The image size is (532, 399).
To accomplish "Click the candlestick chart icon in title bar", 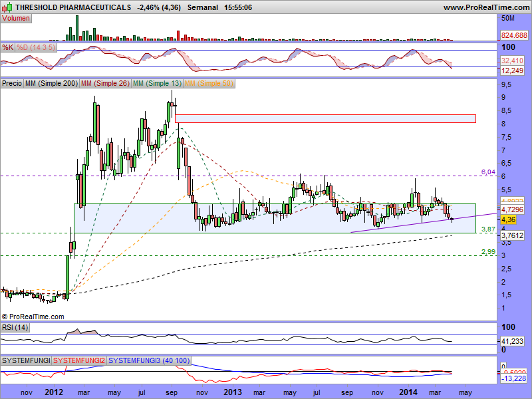I will 7,7.
